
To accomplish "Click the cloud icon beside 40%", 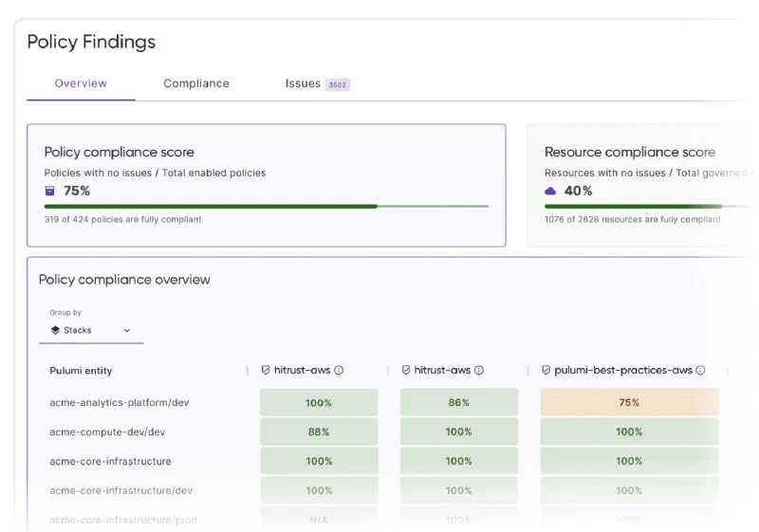I will 550,191.
